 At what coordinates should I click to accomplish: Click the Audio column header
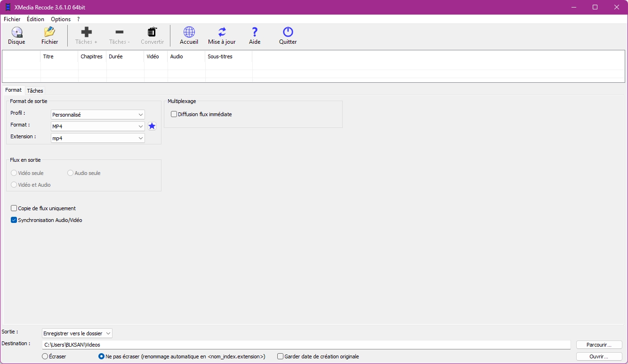coord(186,56)
